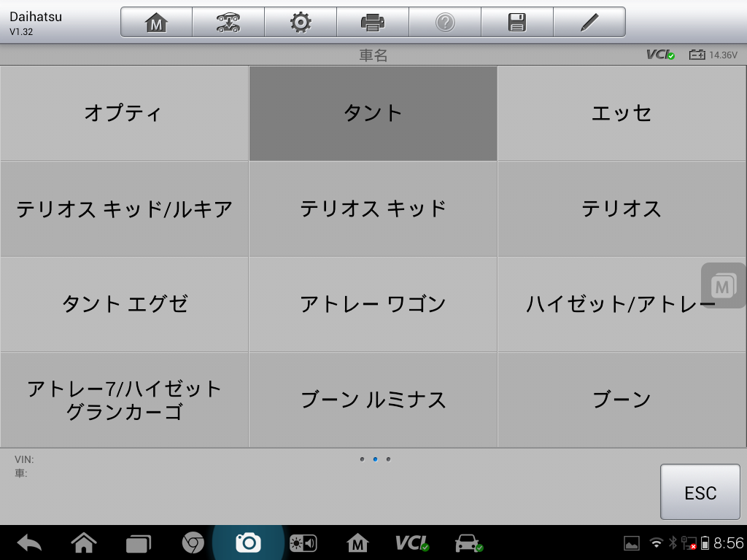Select アトレー ワゴン
747x560 pixels.
[373, 305]
